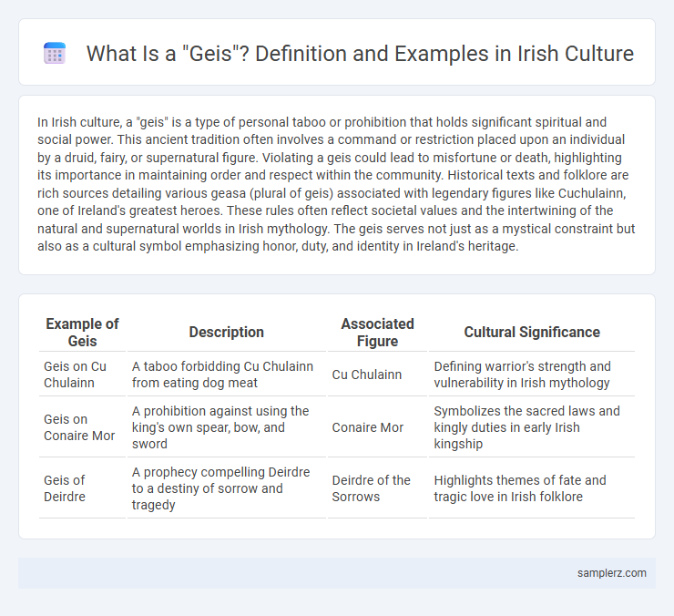Click the sacred laws and kingly duties cell

click(532, 427)
